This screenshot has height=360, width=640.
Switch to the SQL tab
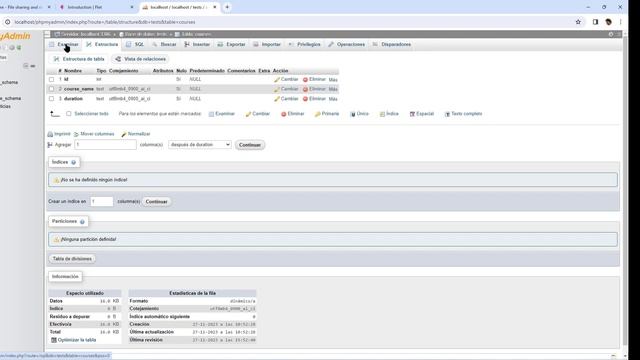135,44
